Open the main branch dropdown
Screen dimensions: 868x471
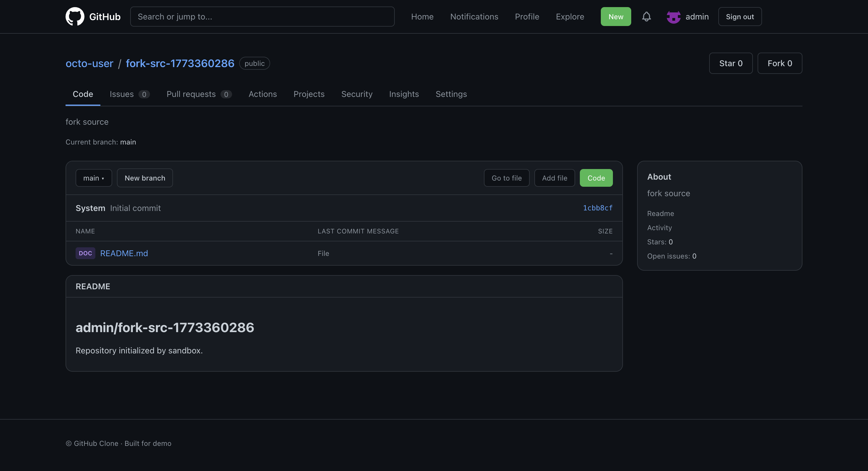94,178
